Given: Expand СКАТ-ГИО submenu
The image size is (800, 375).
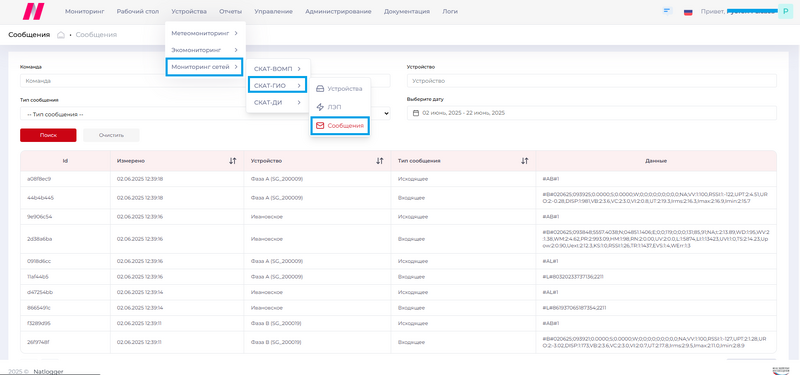Looking at the screenshot, I should point(278,85).
